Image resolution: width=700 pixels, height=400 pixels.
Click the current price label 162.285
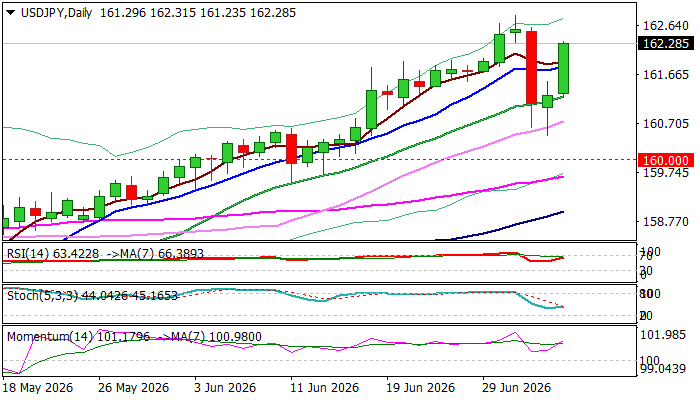tap(666, 44)
